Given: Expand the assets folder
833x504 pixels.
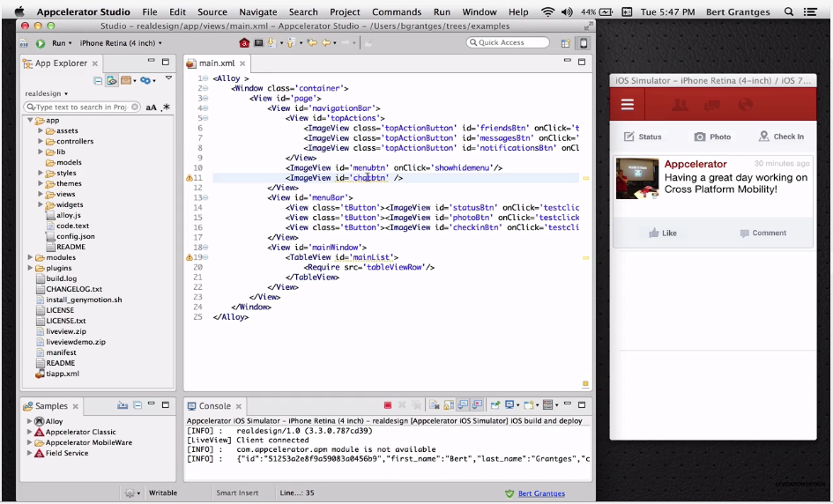Looking at the screenshot, I should 41,130.
